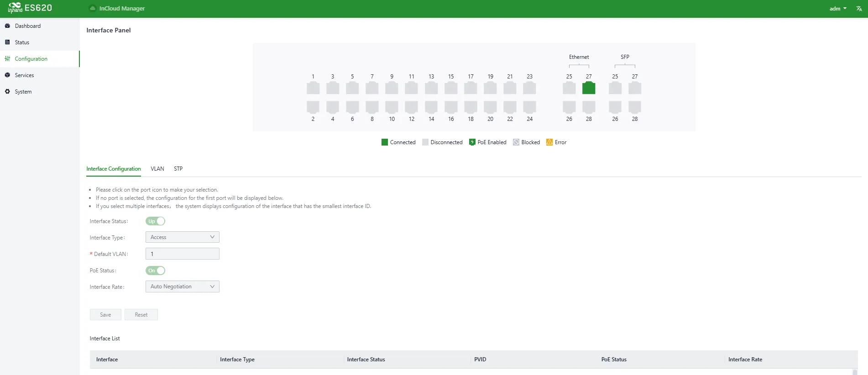The image size is (868, 375).
Task: Click SFP port 27 icon
Action: [635, 88]
